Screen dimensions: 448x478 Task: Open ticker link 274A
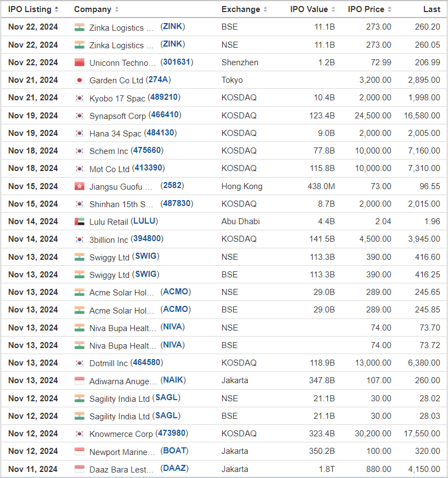158,79
